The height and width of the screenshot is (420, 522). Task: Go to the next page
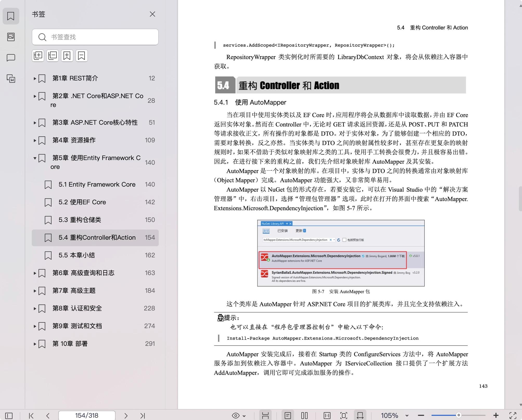coord(126,416)
